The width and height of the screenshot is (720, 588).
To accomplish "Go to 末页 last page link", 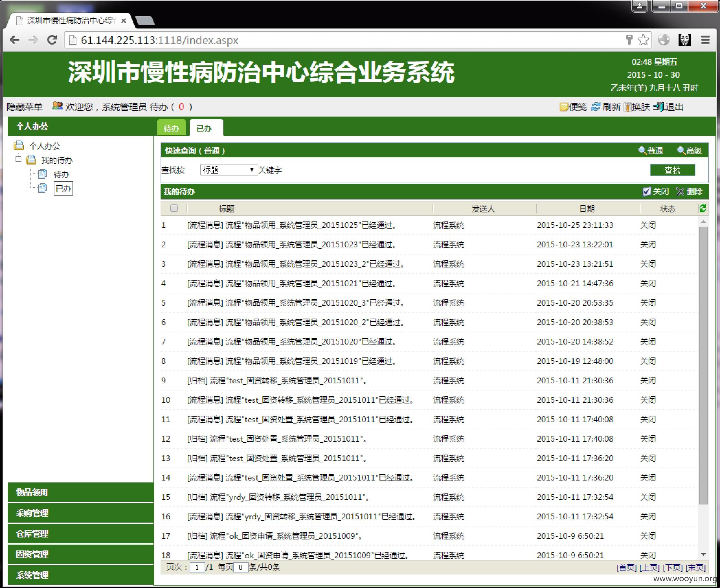I will click(x=696, y=568).
